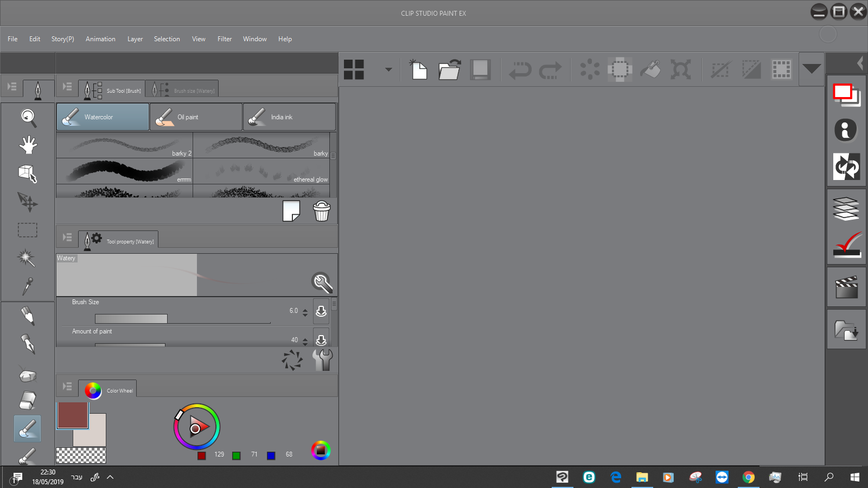Open the File menu
The image size is (868, 488).
pos(12,39)
